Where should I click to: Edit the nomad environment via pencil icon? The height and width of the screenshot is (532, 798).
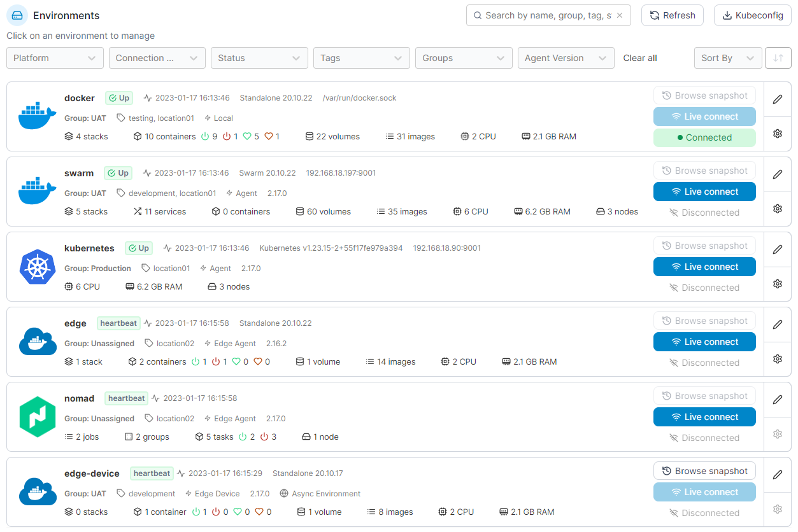(777, 400)
